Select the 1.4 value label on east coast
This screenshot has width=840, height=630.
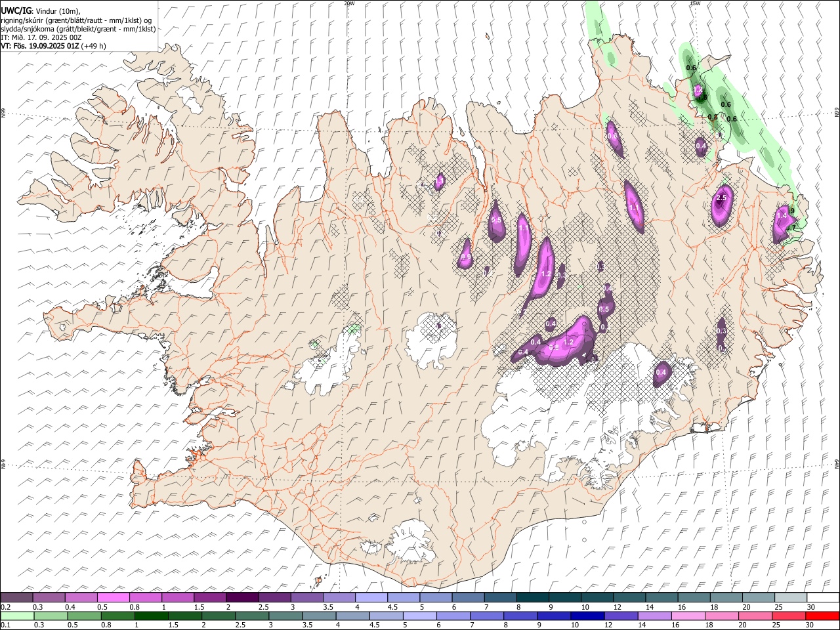782,215
